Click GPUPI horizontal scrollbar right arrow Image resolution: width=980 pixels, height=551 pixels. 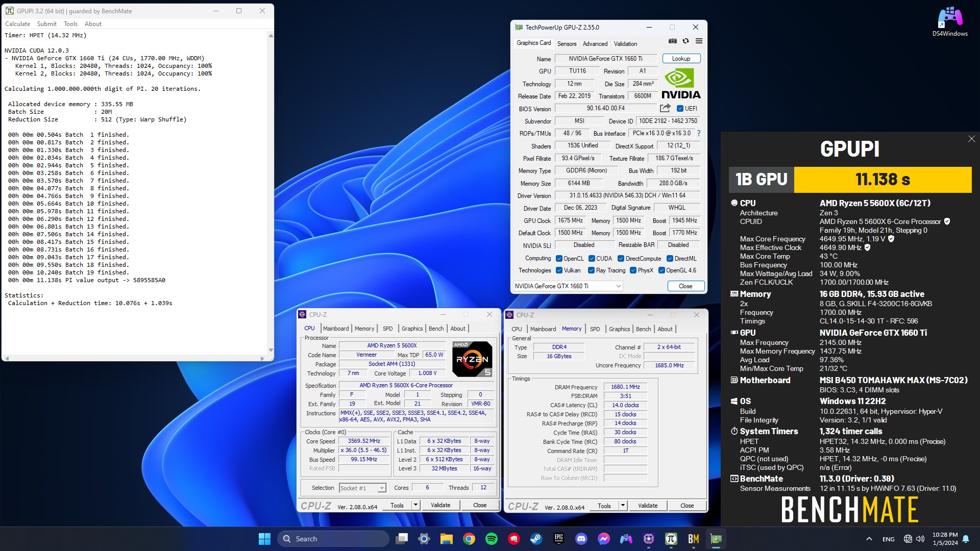(262, 358)
